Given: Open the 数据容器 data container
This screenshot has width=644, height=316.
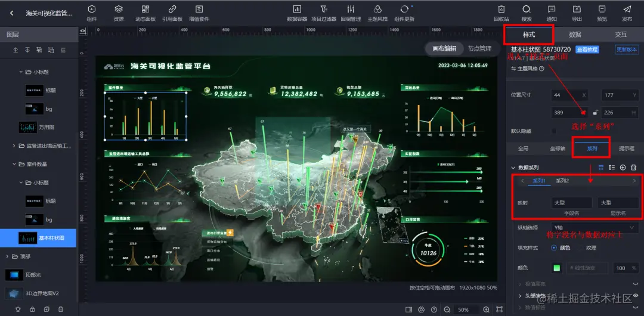Looking at the screenshot, I should tap(297, 13).
